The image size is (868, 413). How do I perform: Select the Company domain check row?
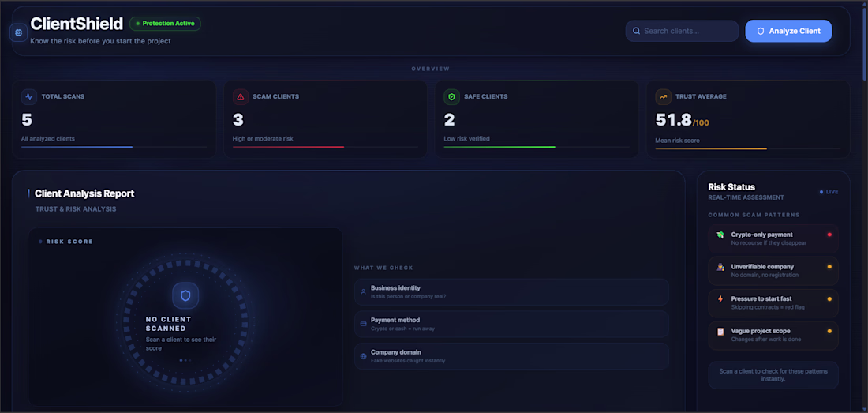click(x=511, y=356)
